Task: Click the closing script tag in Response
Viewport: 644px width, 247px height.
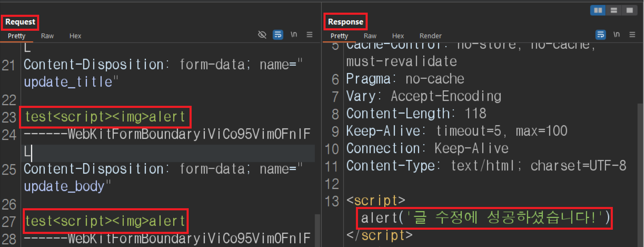Action: 379,235
